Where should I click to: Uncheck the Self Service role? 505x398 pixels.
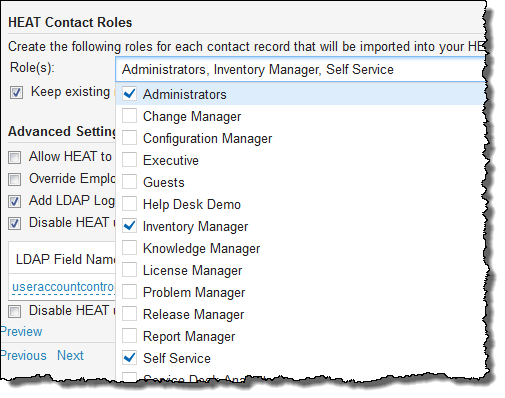click(x=129, y=358)
